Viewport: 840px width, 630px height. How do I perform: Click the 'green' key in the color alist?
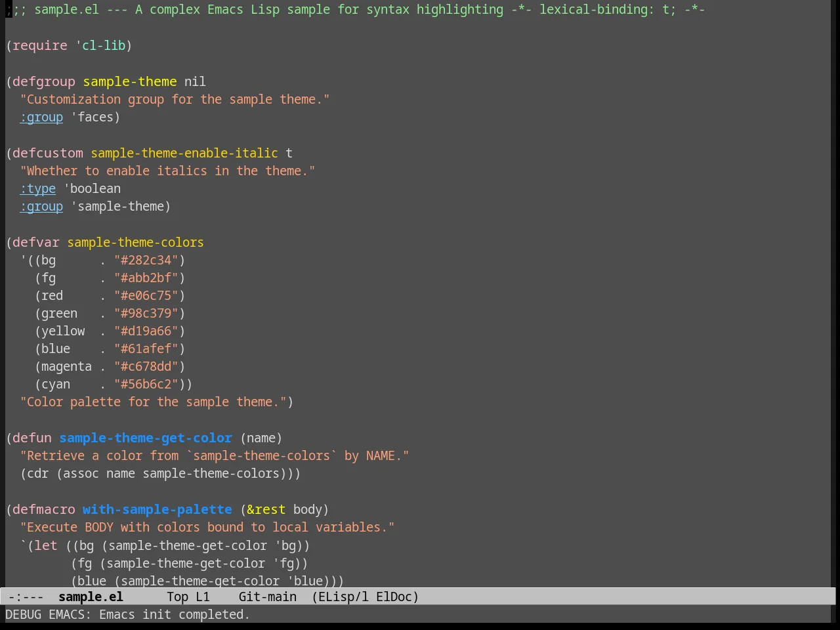pyautogui.click(x=59, y=313)
